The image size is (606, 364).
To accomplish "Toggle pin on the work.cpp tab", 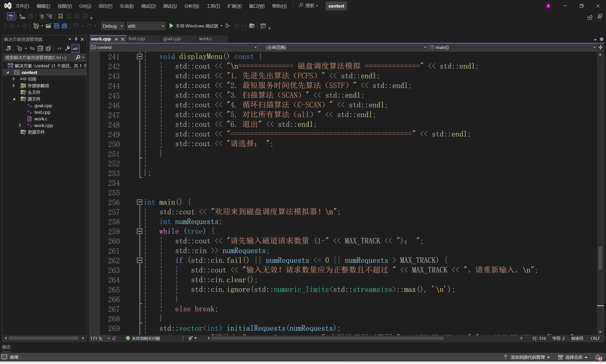I will click(116, 39).
